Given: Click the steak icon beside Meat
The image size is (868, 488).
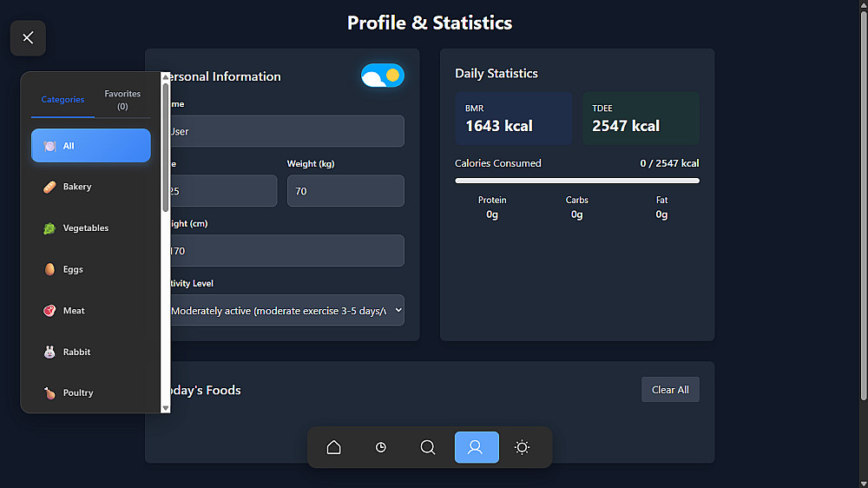Looking at the screenshot, I should tap(49, 311).
